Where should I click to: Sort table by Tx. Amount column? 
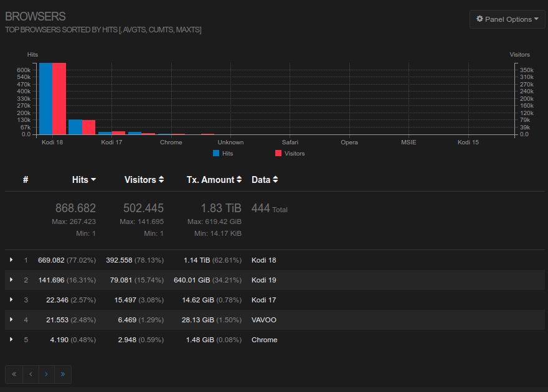pos(214,180)
